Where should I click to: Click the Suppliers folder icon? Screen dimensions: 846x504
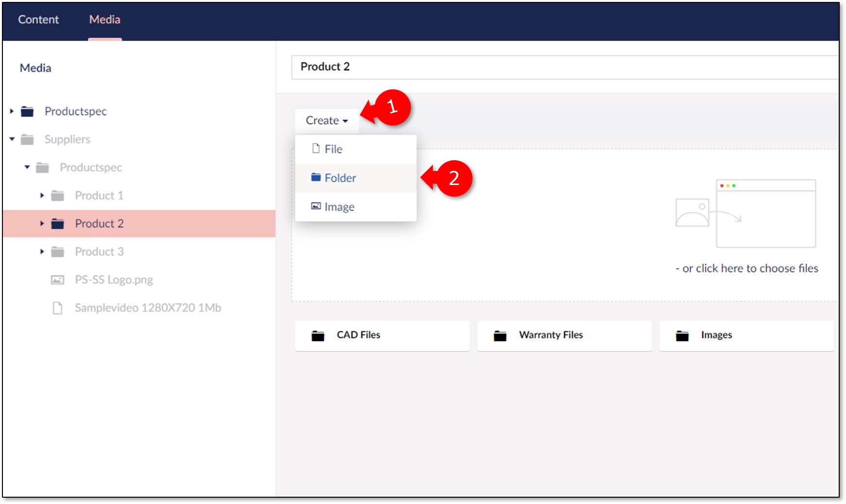click(27, 140)
